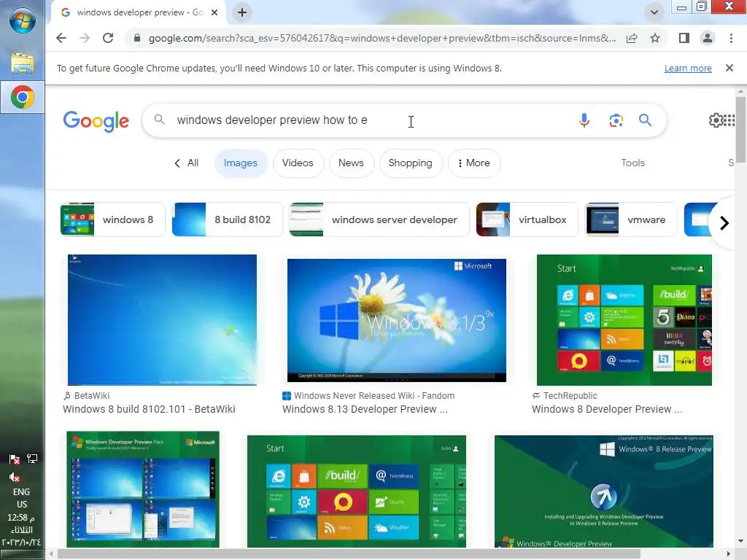Filter by windows 8 suggestion chip

tap(112, 219)
